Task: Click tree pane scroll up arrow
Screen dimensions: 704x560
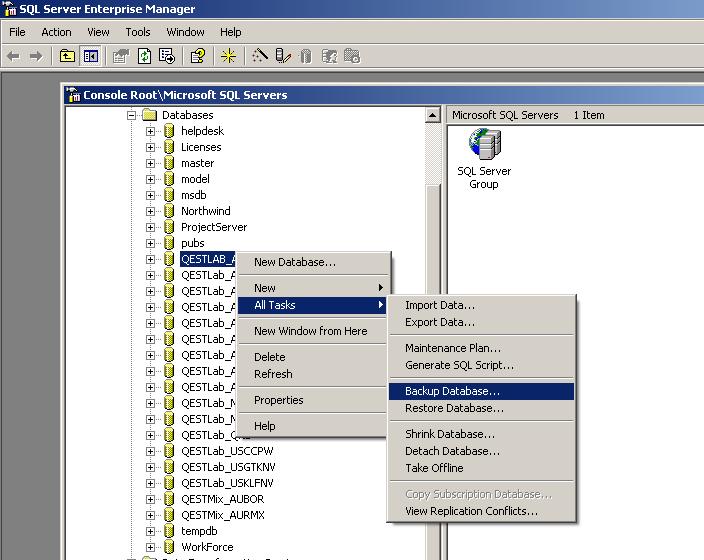Action: click(x=433, y=116)
